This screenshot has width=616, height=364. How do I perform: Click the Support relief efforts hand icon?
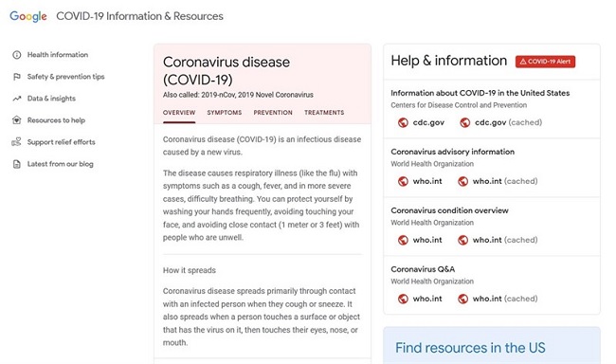[16, 142]
